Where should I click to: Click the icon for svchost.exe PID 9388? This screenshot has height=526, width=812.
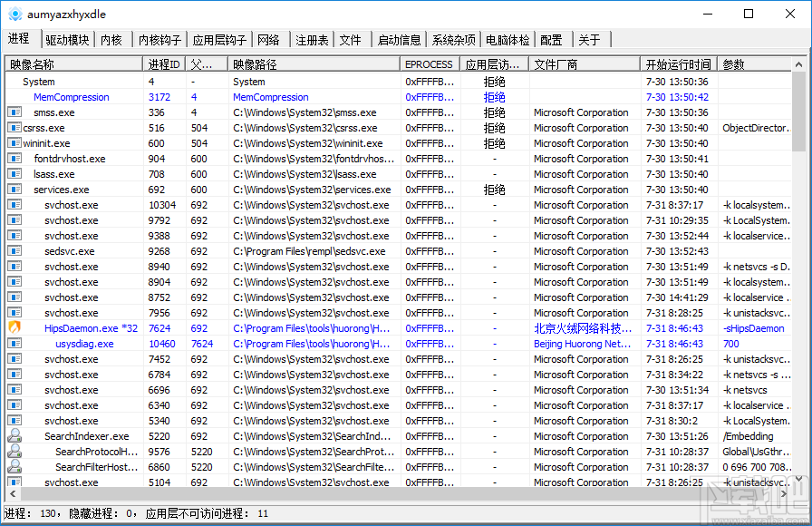pyautogui.click(x=14, y=235)
